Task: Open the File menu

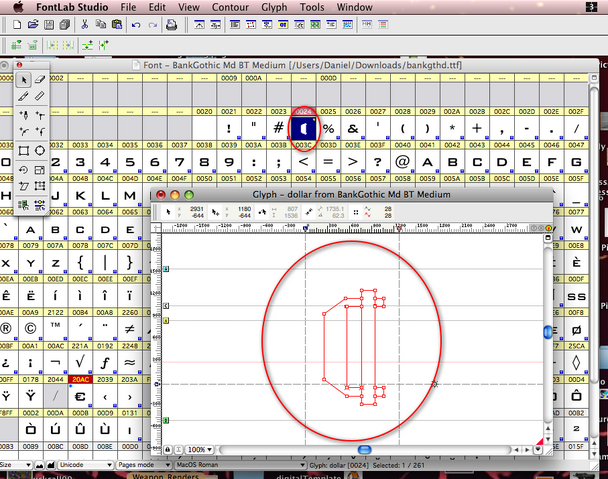Action: 128,7
